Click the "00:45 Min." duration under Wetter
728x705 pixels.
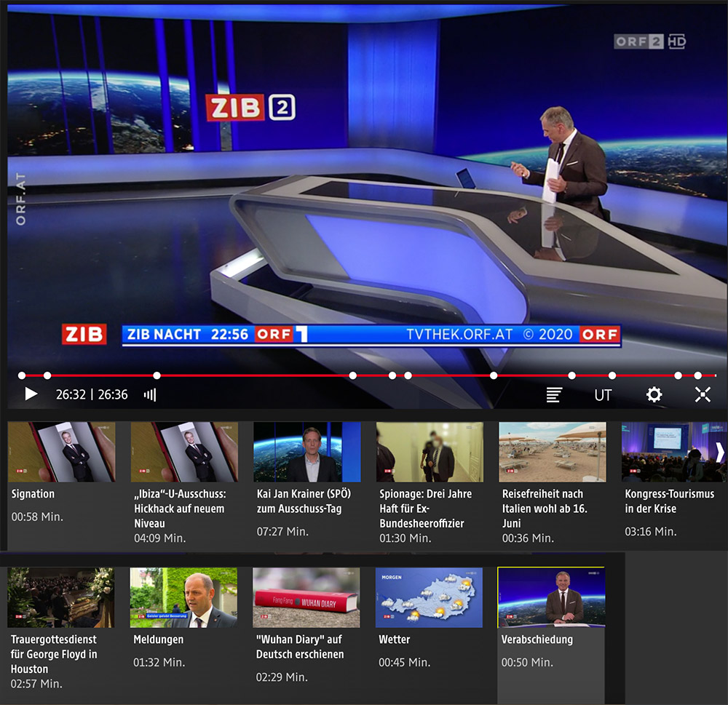click(x=404, y=662)
